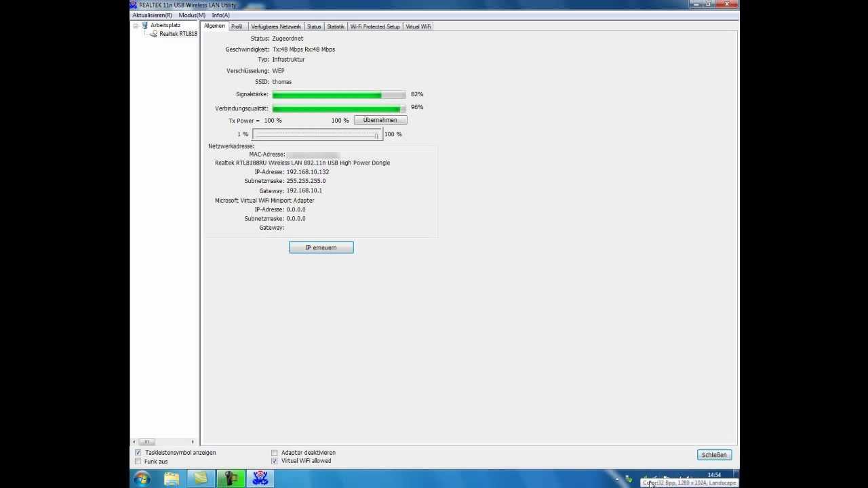Click the speed text Tx:48 Mbps Rx:48 Mbps
Viewport: 868px width, 488px height.
pyautogui.click(x=304, y=49)
